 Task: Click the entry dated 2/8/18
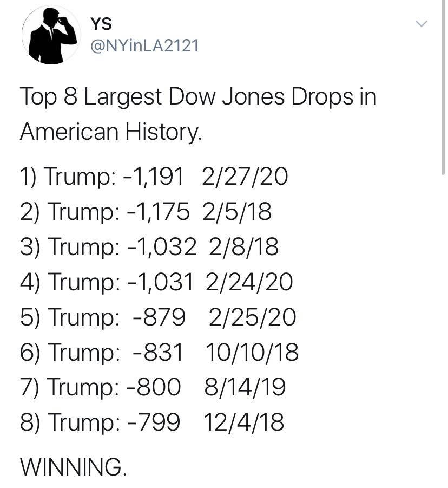[x=149, y=247]
